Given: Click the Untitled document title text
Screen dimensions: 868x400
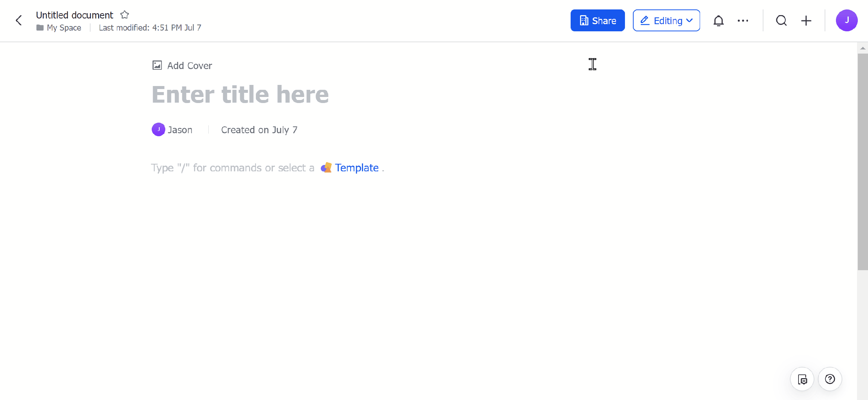Looking at the screenshot, I should tap(74, 15).
